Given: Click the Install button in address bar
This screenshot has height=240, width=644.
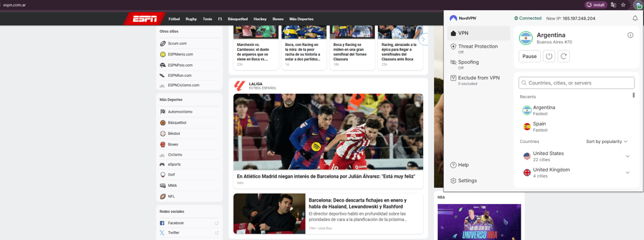Looking at the screenshot, I should click(x=596, y=5).
